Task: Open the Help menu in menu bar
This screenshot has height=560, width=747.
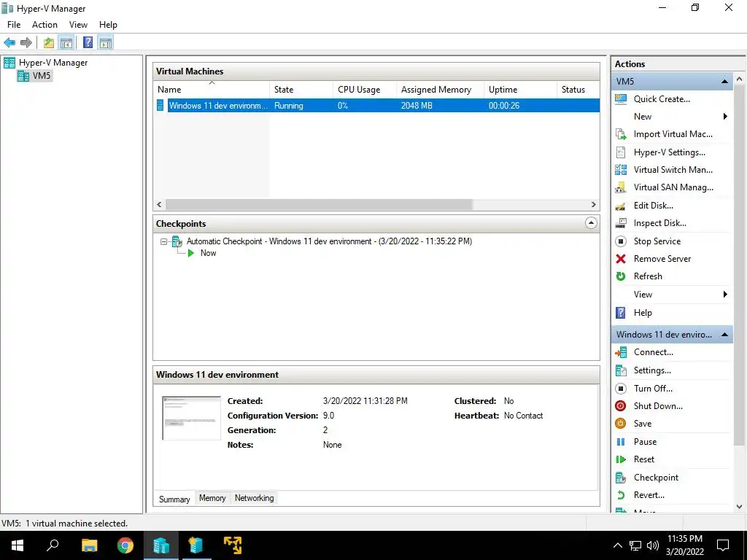Action: pos(108,25)
